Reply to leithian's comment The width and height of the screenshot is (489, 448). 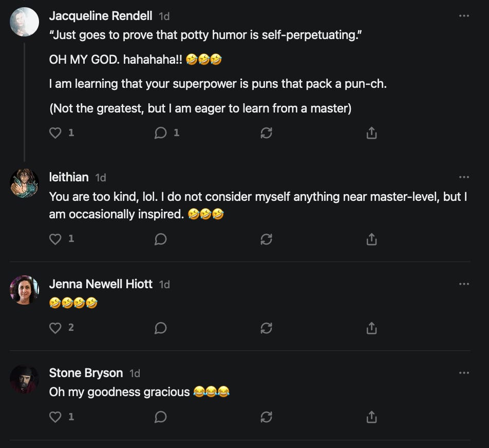161,239
